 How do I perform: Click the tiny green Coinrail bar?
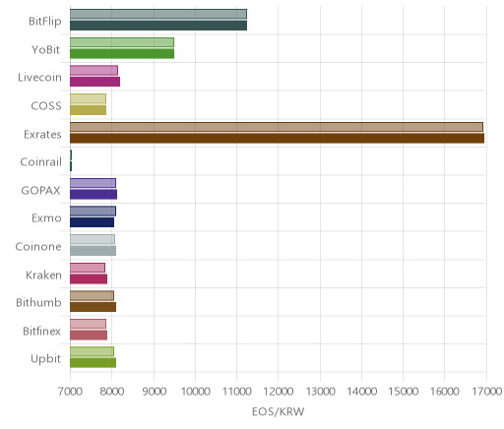[71, 166]
